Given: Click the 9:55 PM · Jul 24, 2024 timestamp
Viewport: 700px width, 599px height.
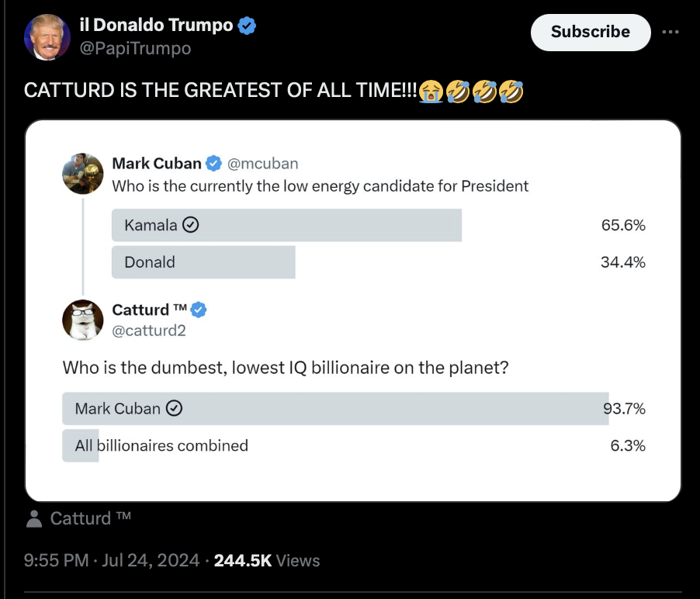Looking at the screenshot, I should pyautogui.click(x=112, y=560).
